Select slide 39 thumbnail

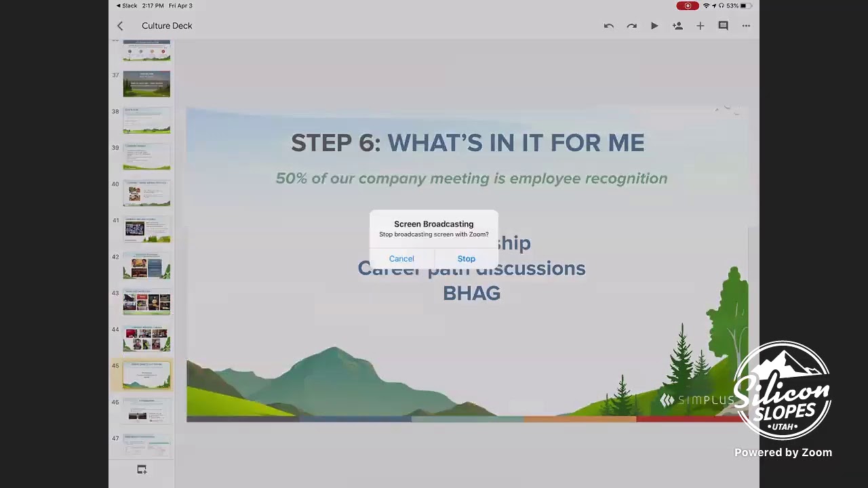(146, 157)
